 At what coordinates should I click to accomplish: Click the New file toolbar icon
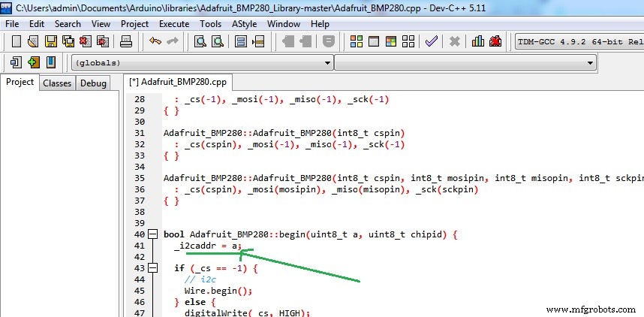tap(15, 41)
